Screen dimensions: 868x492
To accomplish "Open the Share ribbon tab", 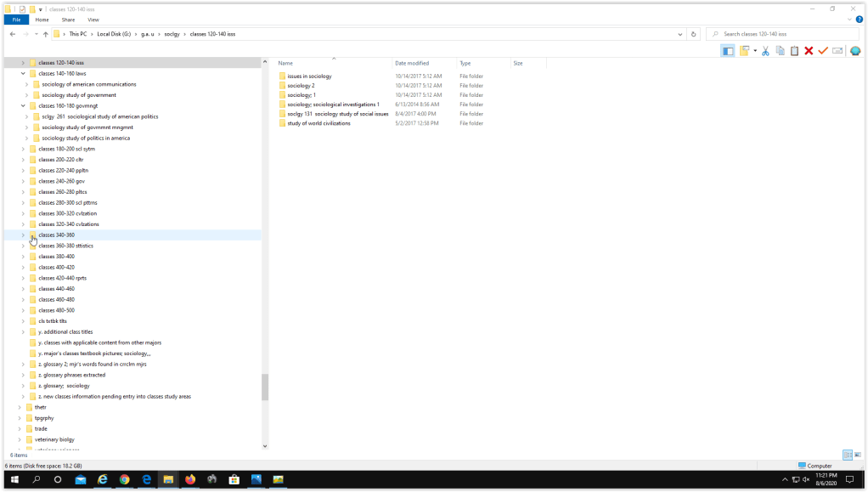I will [x=68, y=20].
